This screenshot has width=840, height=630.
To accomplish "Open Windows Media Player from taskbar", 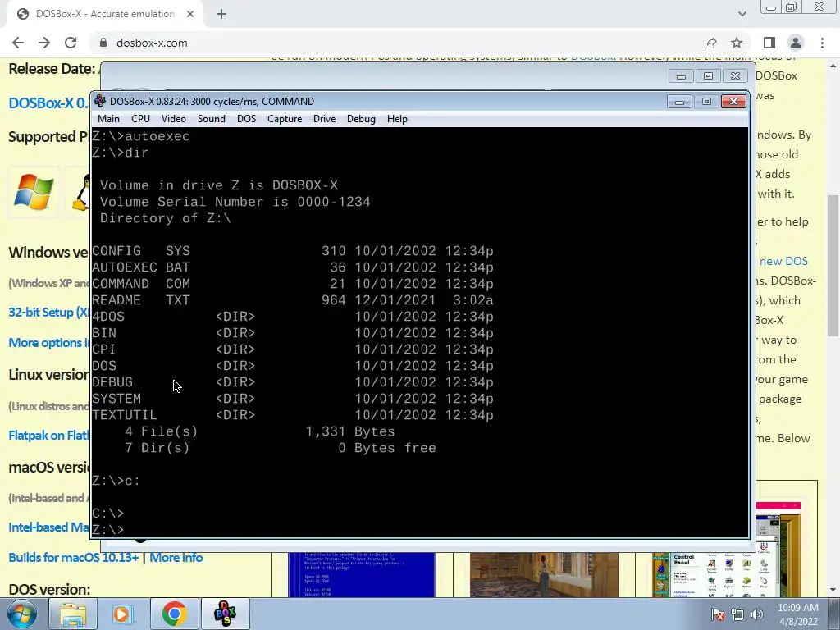I will [x=123, y=614].
